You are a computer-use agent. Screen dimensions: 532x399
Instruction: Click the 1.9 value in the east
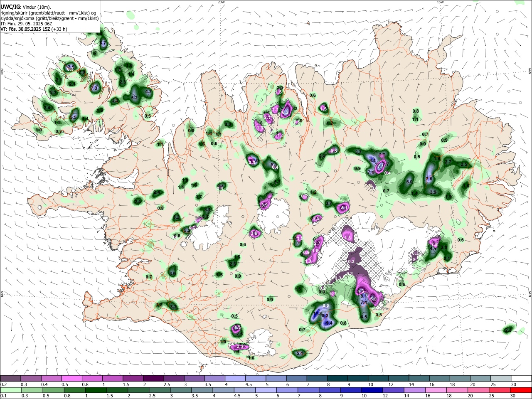click(x=437, y=159)
